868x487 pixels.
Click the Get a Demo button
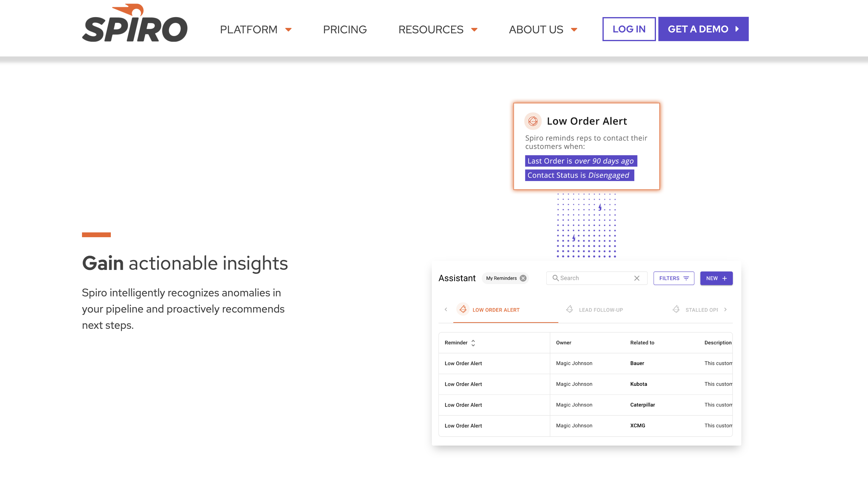point(703,29)
